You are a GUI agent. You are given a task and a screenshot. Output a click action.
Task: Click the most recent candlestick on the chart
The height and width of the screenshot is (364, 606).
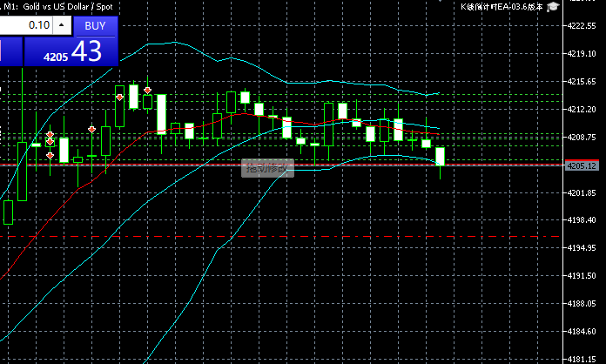440,157
